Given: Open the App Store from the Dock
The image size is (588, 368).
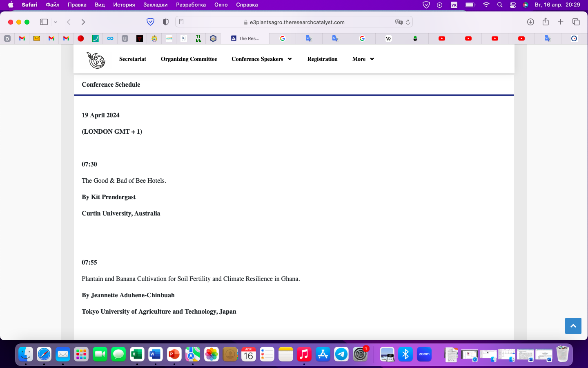Looking at the screenshot, I should tap(323, 354).
